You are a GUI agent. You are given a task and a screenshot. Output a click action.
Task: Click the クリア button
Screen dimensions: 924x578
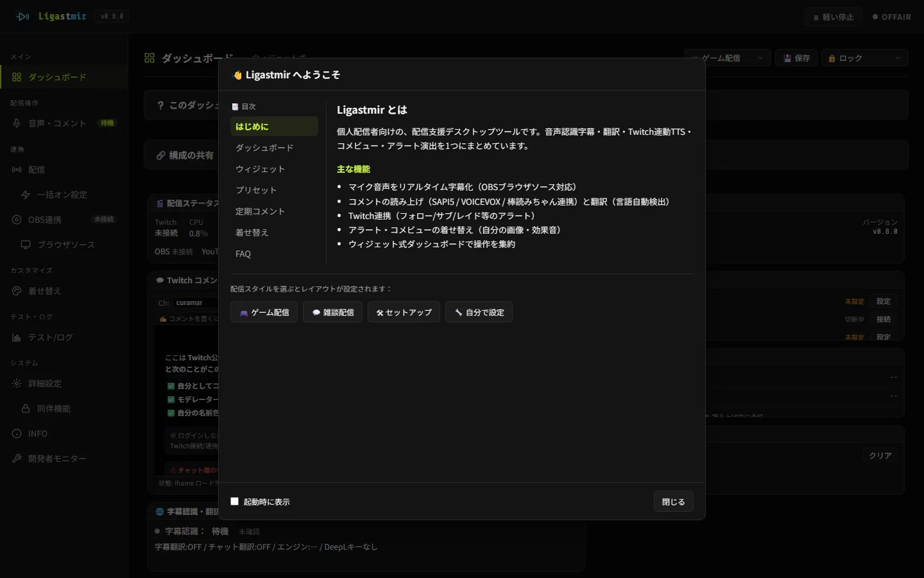pyautogui.click(x=880, y=455)
